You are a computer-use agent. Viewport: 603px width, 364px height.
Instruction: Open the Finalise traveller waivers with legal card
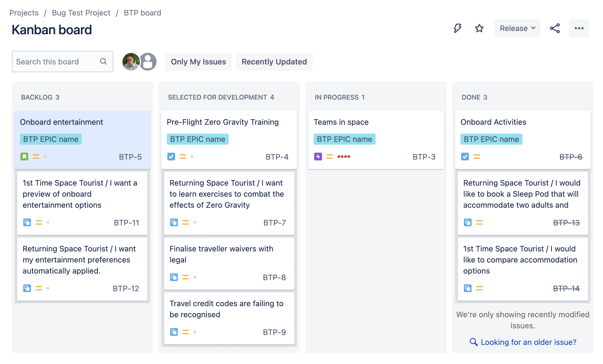point(229,264)
